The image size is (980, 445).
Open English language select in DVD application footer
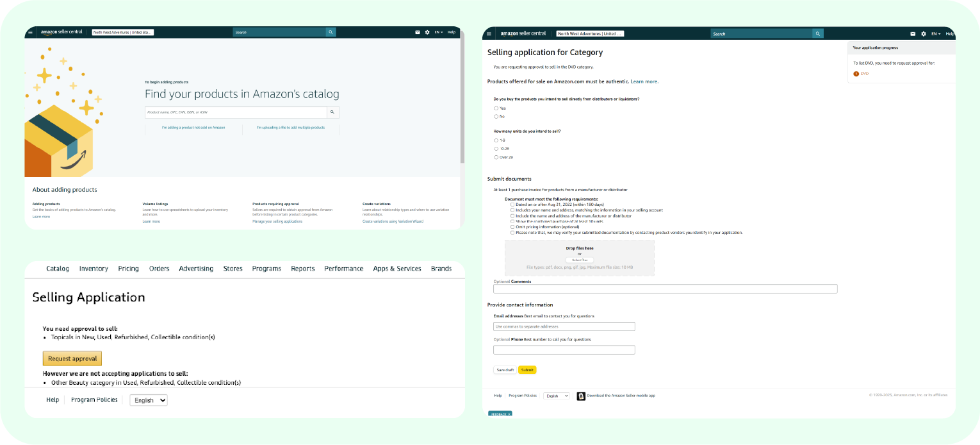point(556,396)
